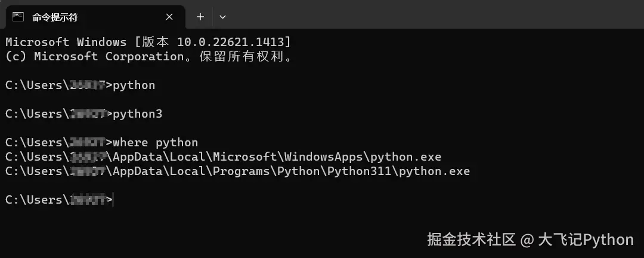This screenshot has height=258, width=644.
Task: Click the 保留所有权利 text
Action: point(244,56)
